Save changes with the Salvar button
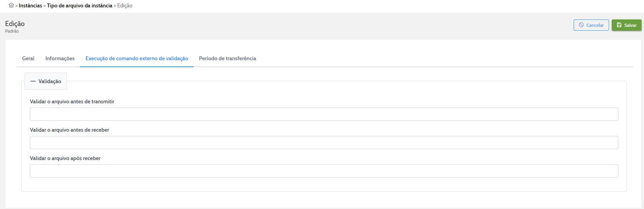644x209 pixels. point(627,25)
